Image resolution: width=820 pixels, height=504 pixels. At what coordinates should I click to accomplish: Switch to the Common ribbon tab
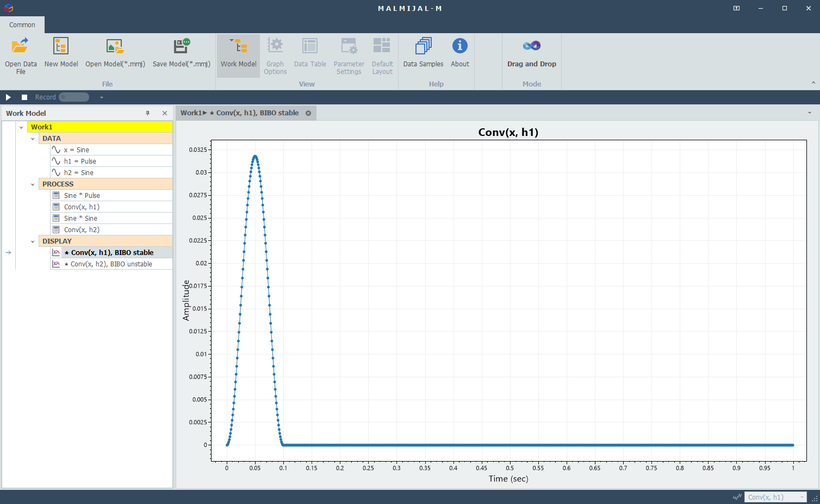click(x=22, y=25)
